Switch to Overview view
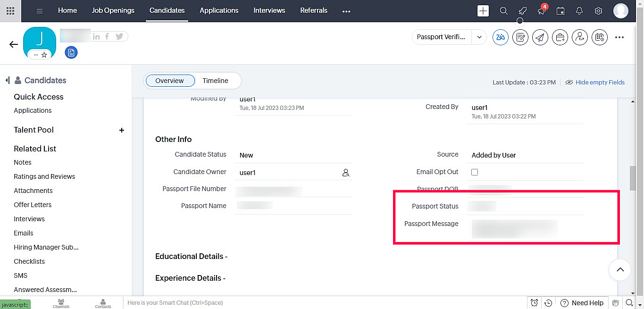 coord(170,81)
